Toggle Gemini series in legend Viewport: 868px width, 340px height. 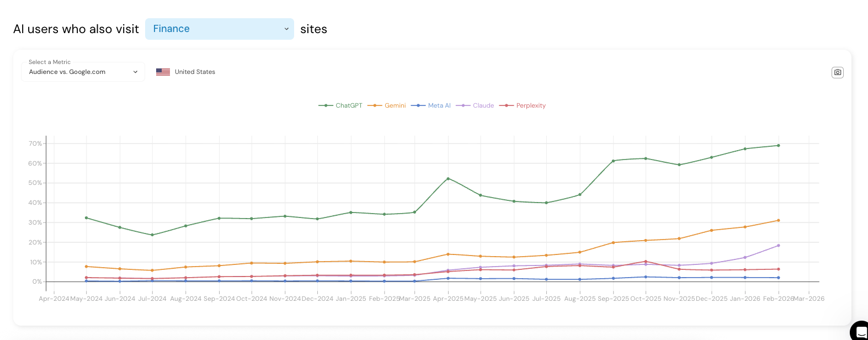(x=387, y=105)
